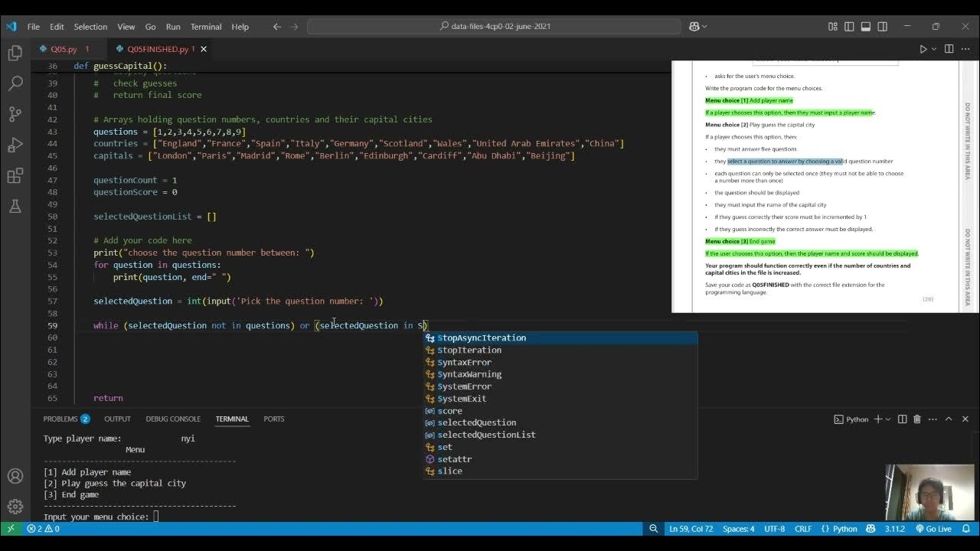Open the Source Control view
Image resolution: width=980 pixels, height=551 pixels.
tap(15, 114)
